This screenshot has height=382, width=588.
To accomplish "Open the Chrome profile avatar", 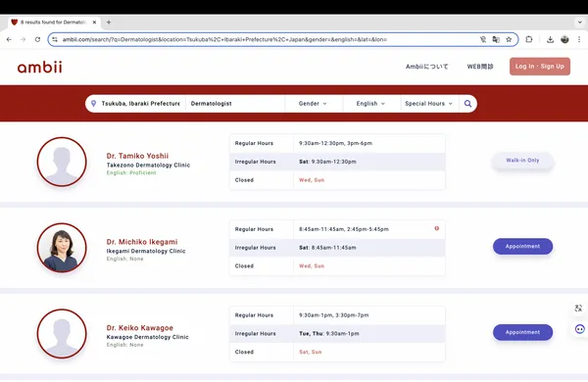I will click(564, 39).
